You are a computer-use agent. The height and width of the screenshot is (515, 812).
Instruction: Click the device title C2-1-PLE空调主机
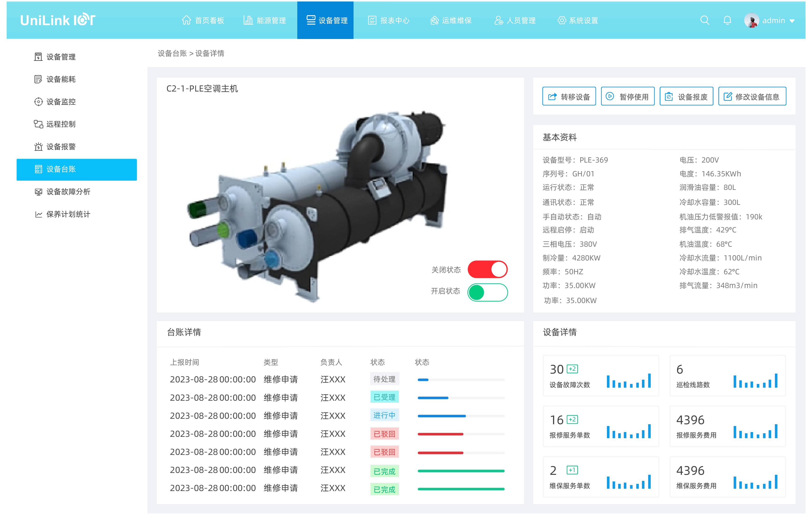(x=202, y=89)
